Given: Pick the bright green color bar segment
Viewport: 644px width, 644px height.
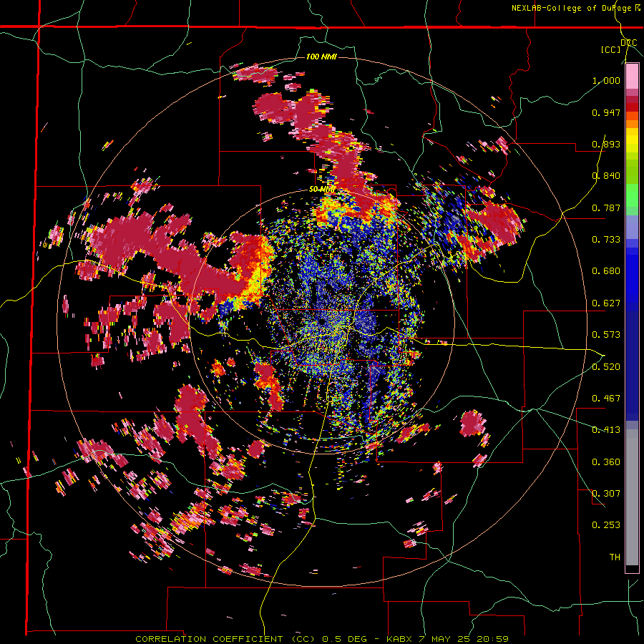Looking at the screenshot, I should 632,195.
